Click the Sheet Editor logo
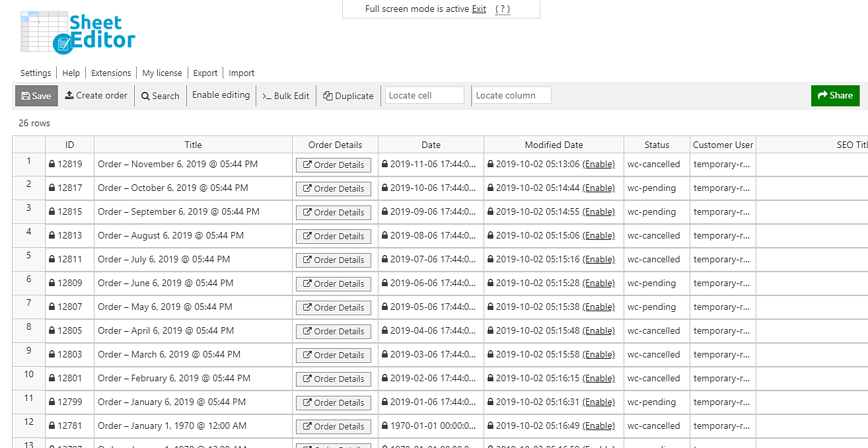Image resolution: width=868 pixels, height=448 pixels. [78, 32]
